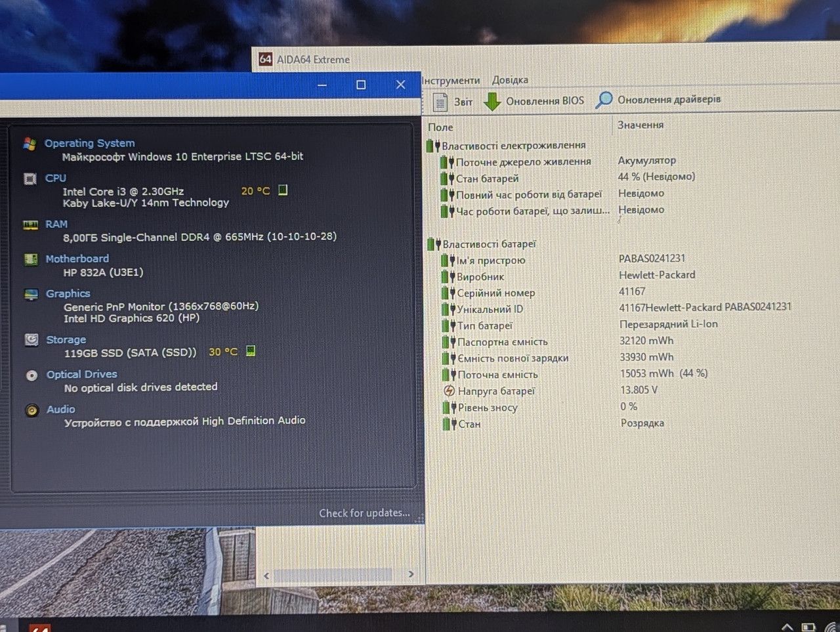Click the CPU temperature indicator icon
Screen dimensions: 840x632
point(283,190)
